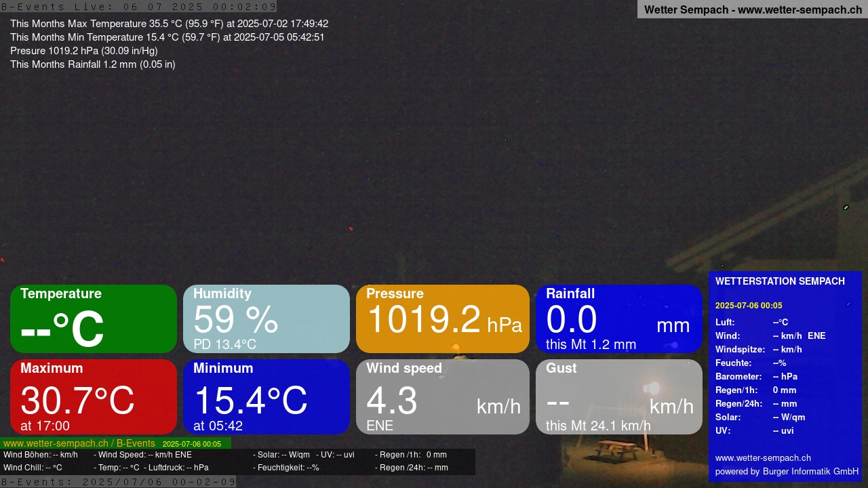Open the orange Pressure card
This screenshot has width=868, height=488.
coord(443,319)
